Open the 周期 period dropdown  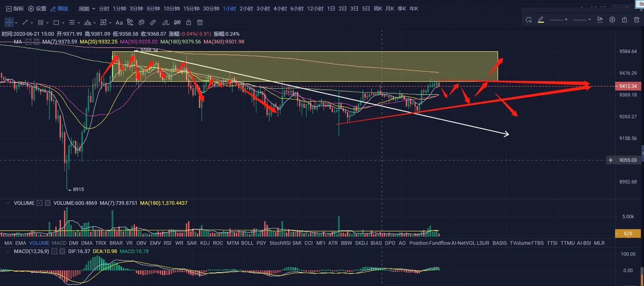click(x=87, y=9)
